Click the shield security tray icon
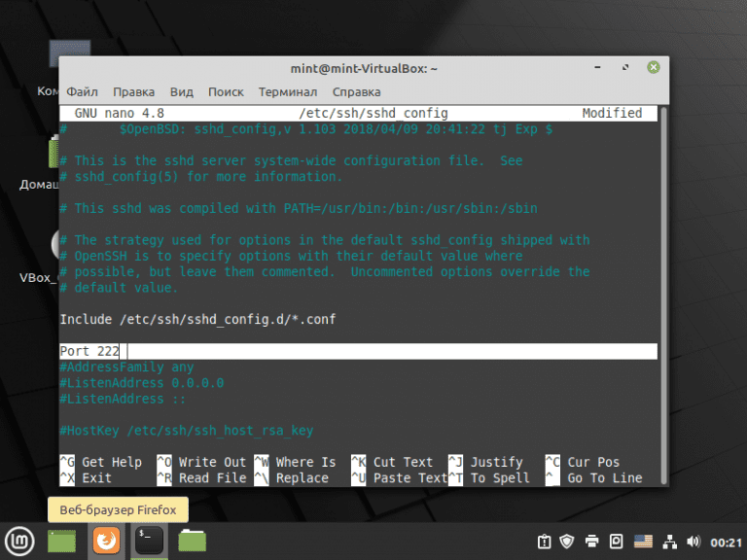 pos(567,542)
